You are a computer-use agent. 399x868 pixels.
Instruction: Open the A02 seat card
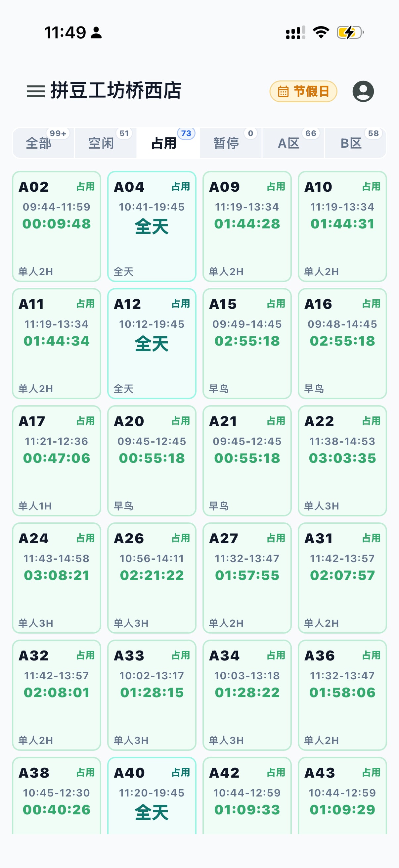[57, 226]
